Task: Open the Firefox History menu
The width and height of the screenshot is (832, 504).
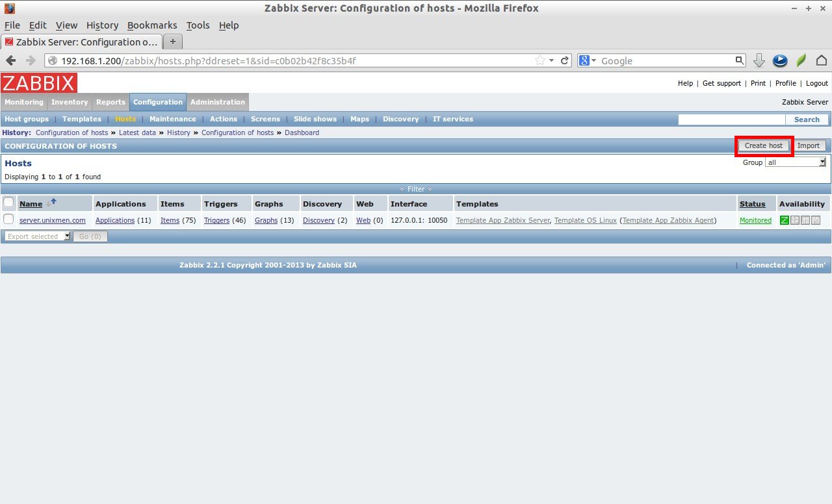Action: tap(103, 25)
